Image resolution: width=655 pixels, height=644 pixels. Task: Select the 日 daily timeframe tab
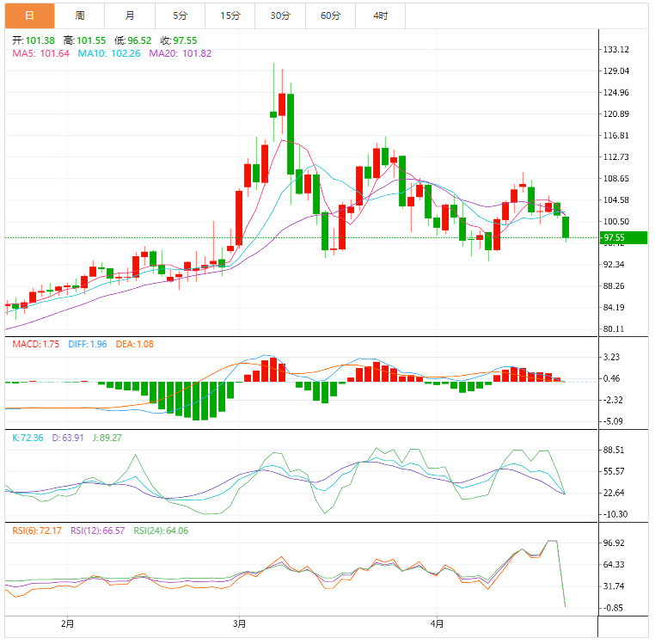30,15
